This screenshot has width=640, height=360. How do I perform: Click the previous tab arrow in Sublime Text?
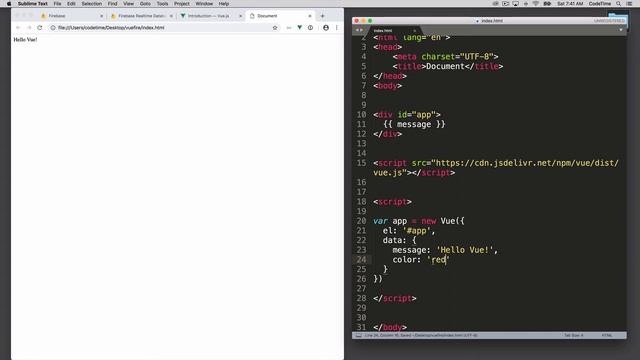pyautogui.click(x=357, y=30)
